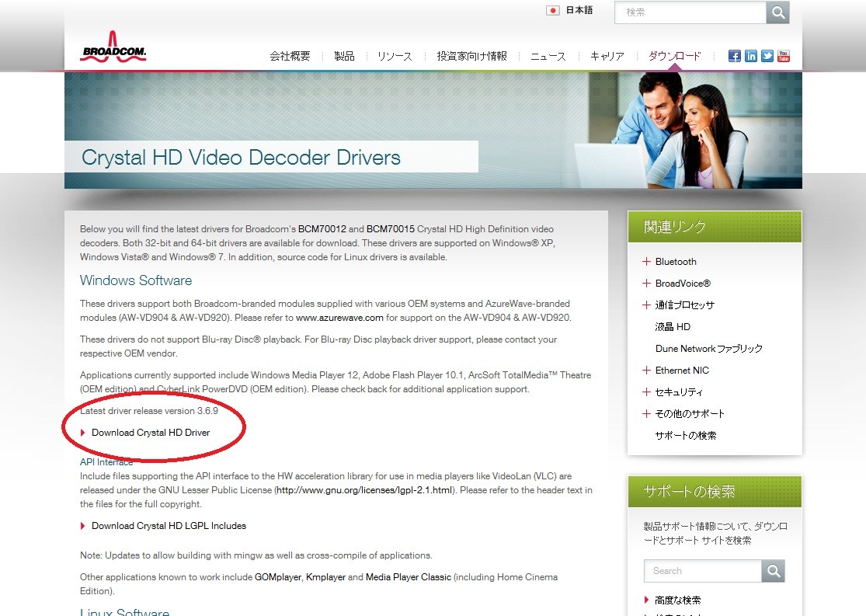Image resolution: width=866 pixels, height=616 pixels.
Task: Click Download Crystal HD LGPL Includes link
Action: click(169, 526)
